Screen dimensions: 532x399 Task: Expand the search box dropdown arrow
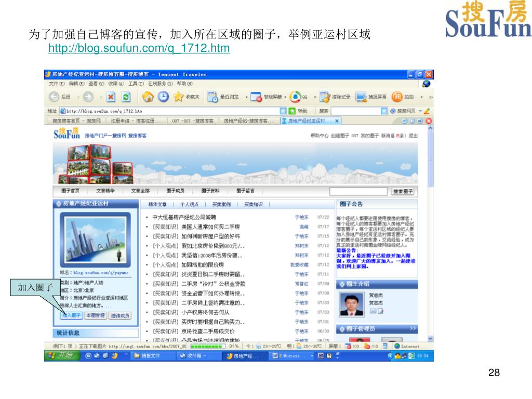pos(384,111)
